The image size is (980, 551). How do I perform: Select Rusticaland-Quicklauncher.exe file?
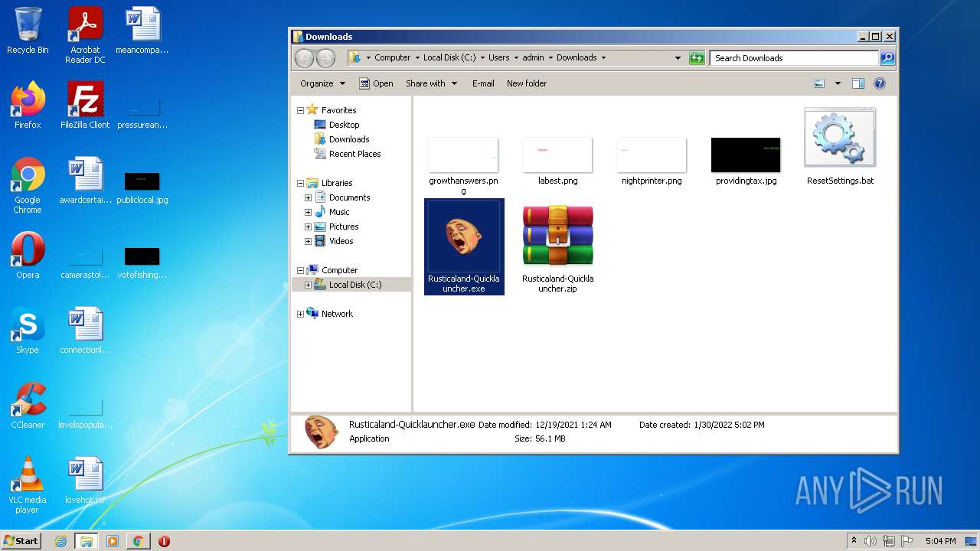click(464, 246)
